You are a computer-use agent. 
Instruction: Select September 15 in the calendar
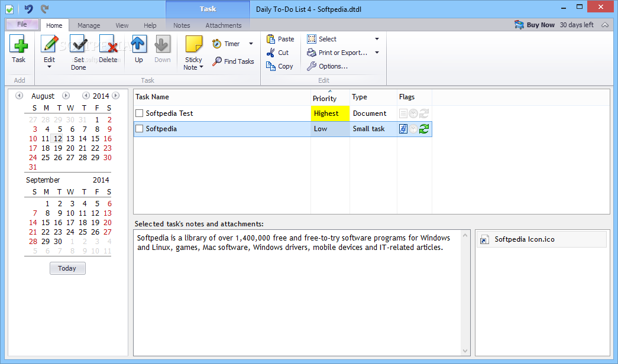pyautogui.click(x=46, y=223)
